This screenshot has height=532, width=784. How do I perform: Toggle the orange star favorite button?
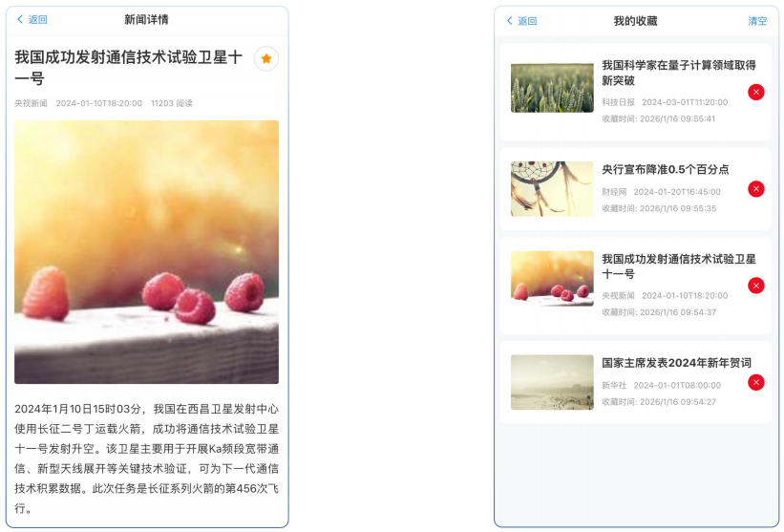click(x=266, y=58)
